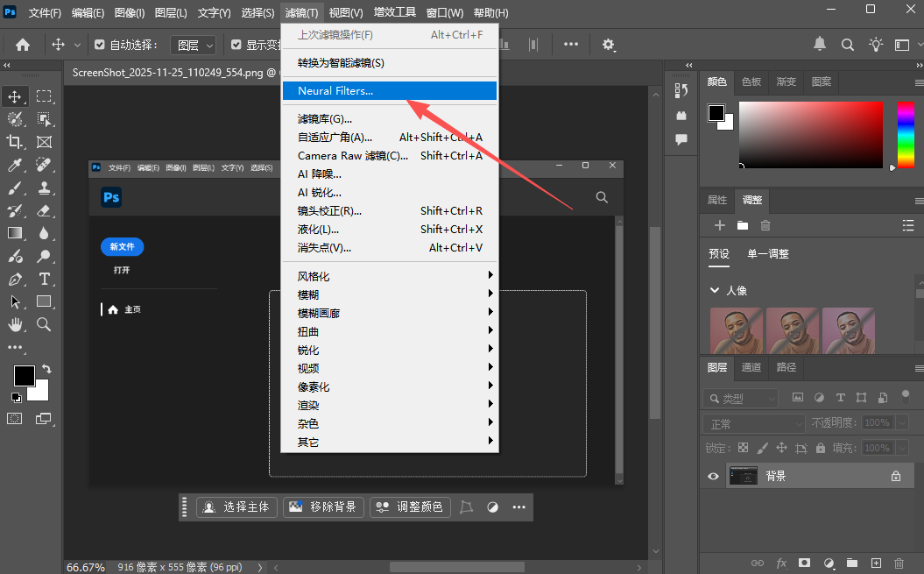The width and height of the screenshot is (924, 574).
Task: Toggle the 自动选择 checkbox
Action: pos(100,45)
